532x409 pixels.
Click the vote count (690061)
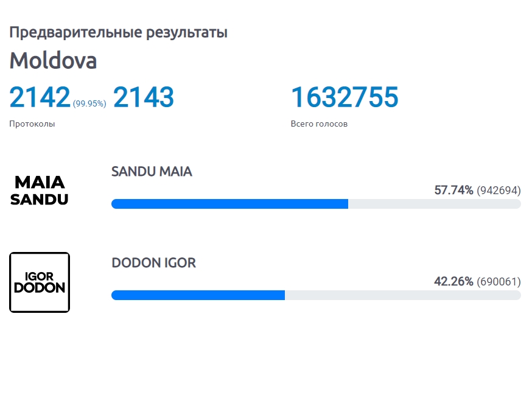pyautogui.click(x=499, y=282)
